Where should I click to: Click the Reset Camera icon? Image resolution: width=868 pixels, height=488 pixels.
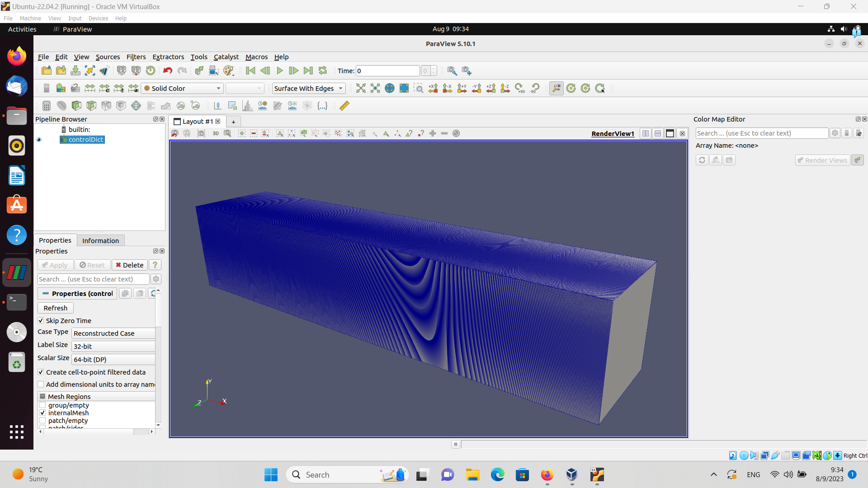pyautogui.click(x=360, y=89)
